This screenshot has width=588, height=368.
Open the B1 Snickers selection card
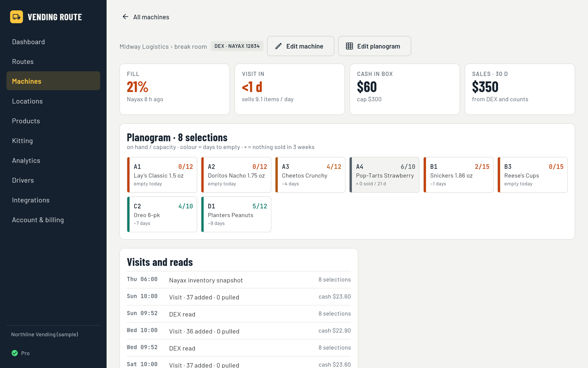click(x=459, y=175)
